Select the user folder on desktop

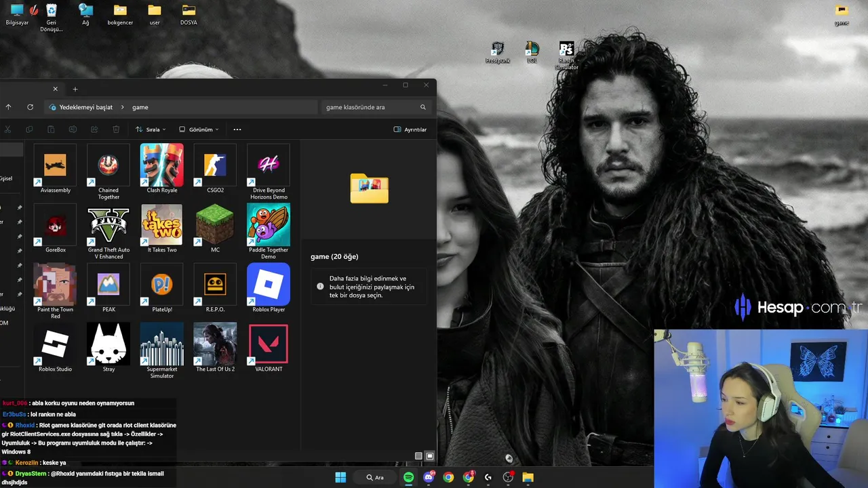(155, 15)
